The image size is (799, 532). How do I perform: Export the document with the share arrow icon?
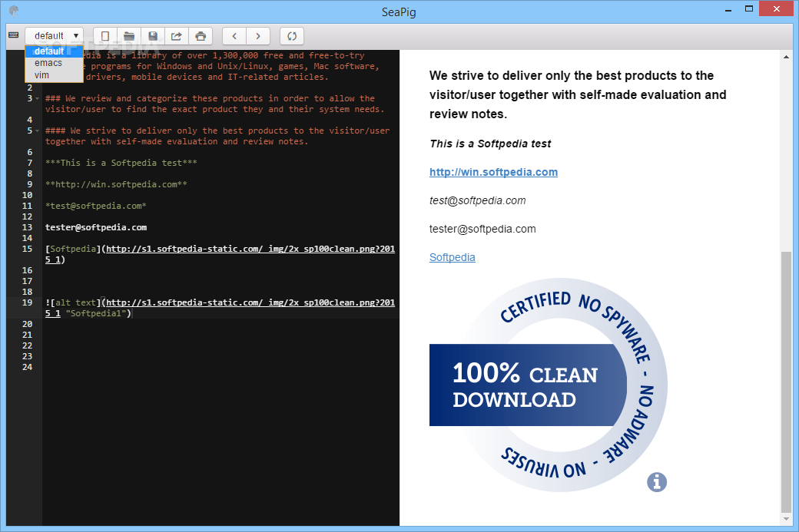[x=177, y=35]
